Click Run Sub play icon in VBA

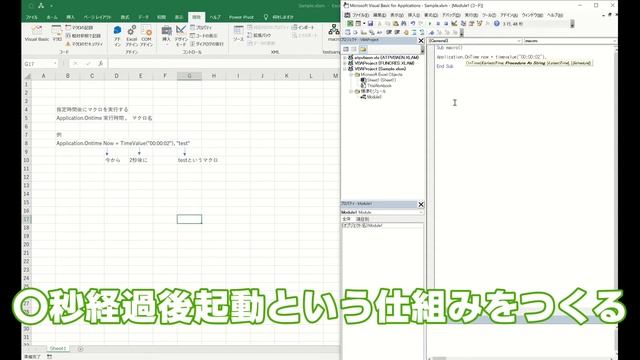pyautogui.click(x=430, y=24)
